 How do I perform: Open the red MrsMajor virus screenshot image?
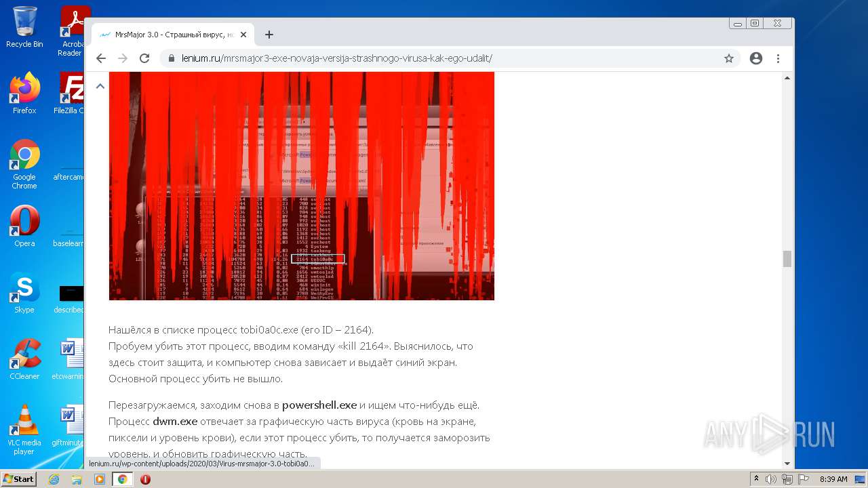[301, 186]
